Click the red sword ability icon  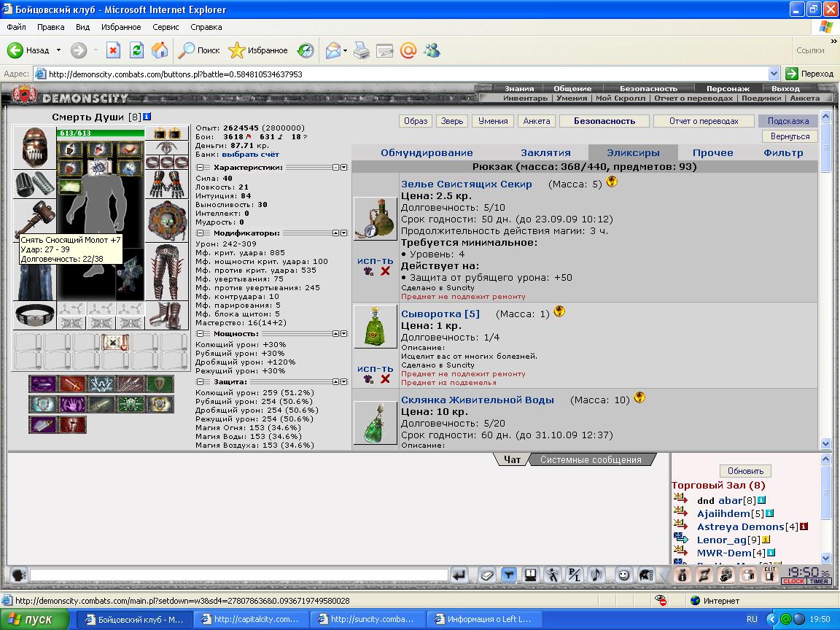pyautogui.click(x=72, y=384)
